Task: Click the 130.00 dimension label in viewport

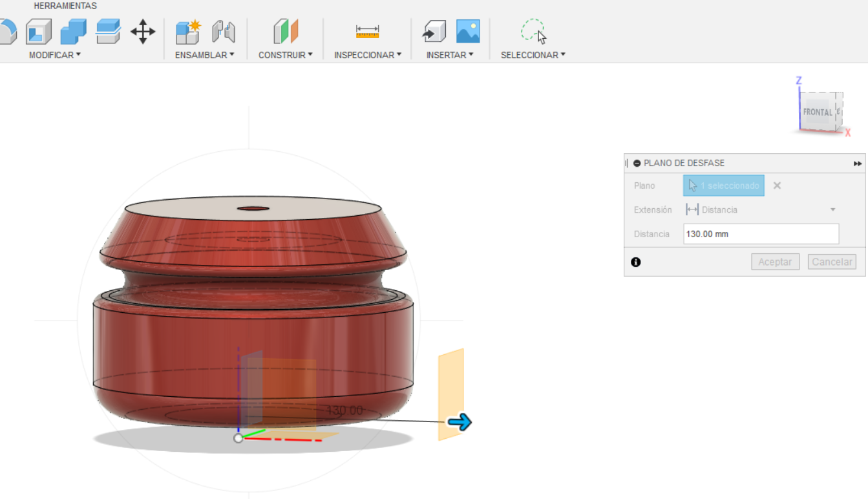Action: coord(345,410)
